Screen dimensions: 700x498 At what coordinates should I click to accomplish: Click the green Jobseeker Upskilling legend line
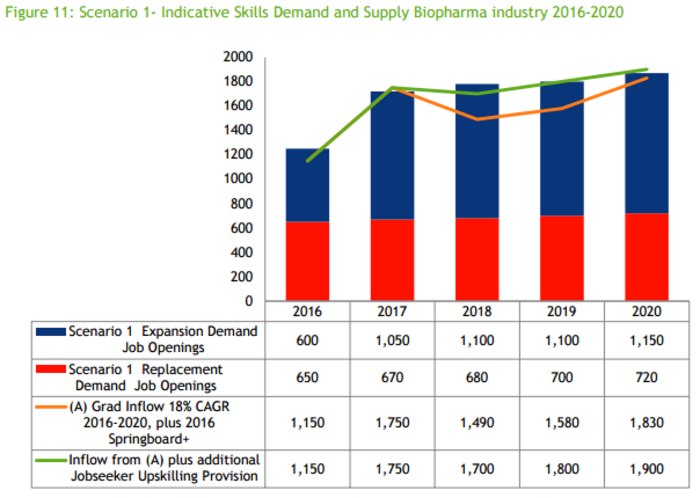click(x=50, y=460)
